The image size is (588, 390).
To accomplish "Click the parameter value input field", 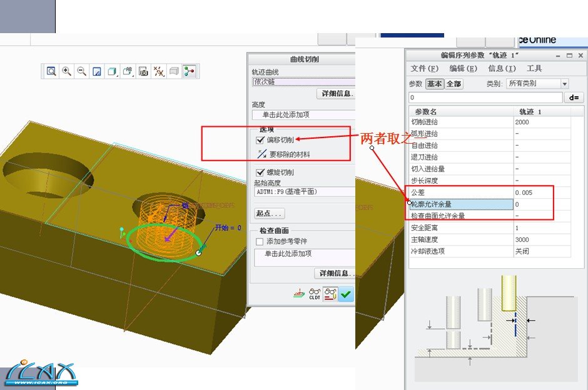I will coord(485,97).
